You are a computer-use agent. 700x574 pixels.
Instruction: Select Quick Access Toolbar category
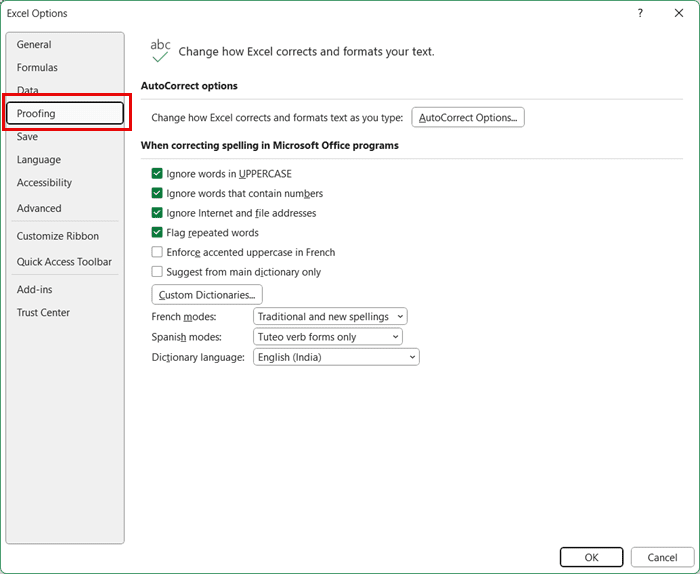point(64,262)
